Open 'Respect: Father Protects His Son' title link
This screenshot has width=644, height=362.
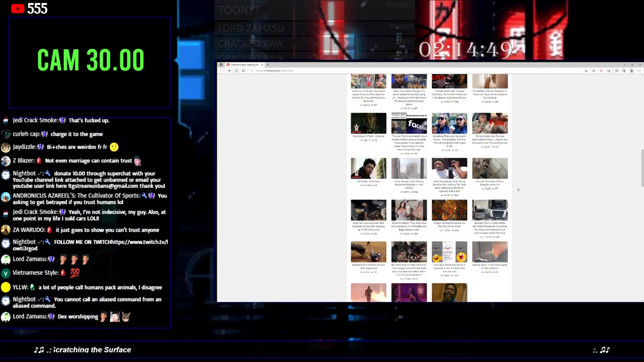pyautogui.click(x=369, y=266)
